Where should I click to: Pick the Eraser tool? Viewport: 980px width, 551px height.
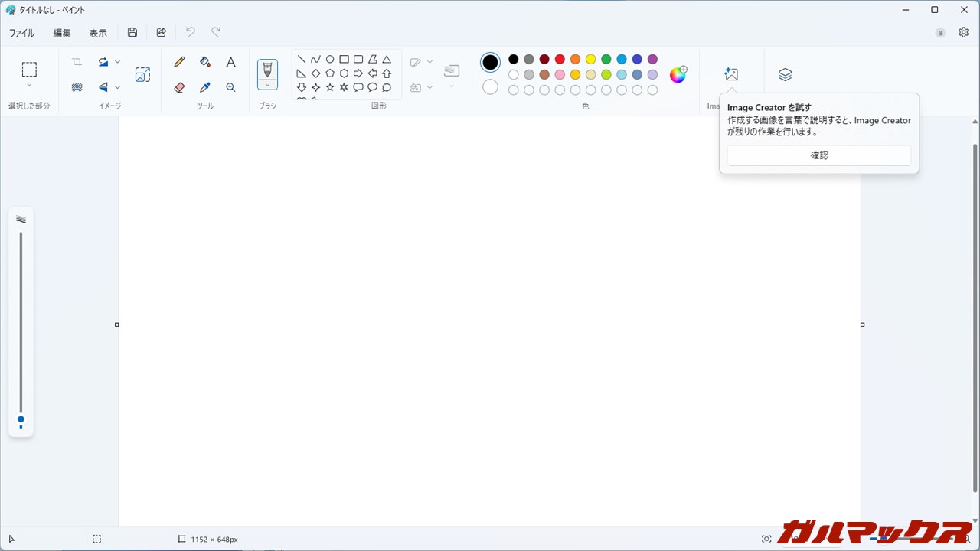tap(179, 87)
